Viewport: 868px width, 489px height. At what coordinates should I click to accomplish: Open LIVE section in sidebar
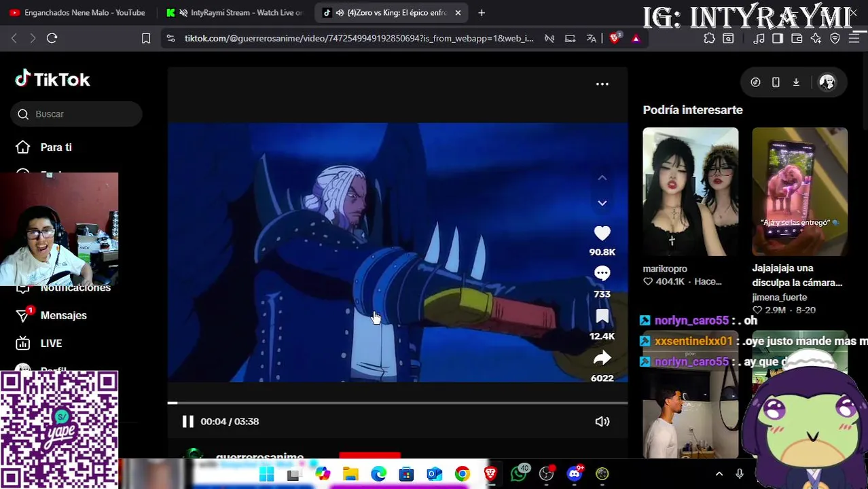[39, 344]
